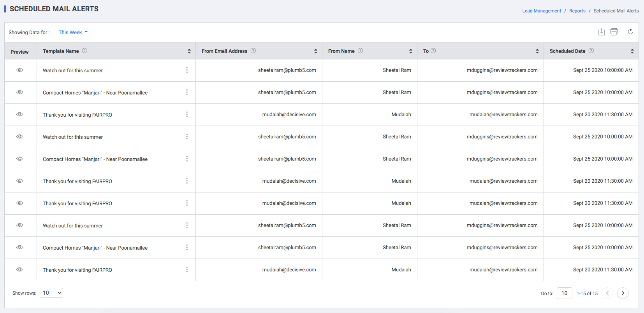Open the three-dot menu in the third table row

click(x=187, y=114)
